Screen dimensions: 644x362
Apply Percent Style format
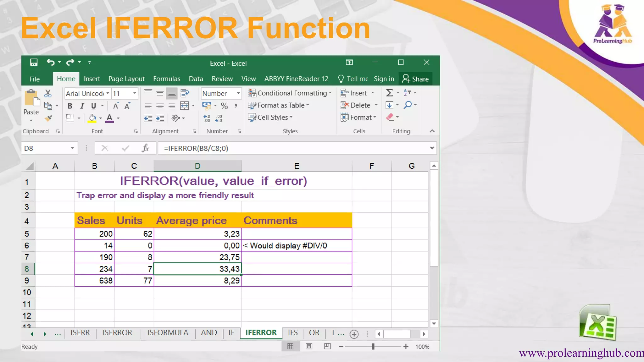(x=224, y=106)
